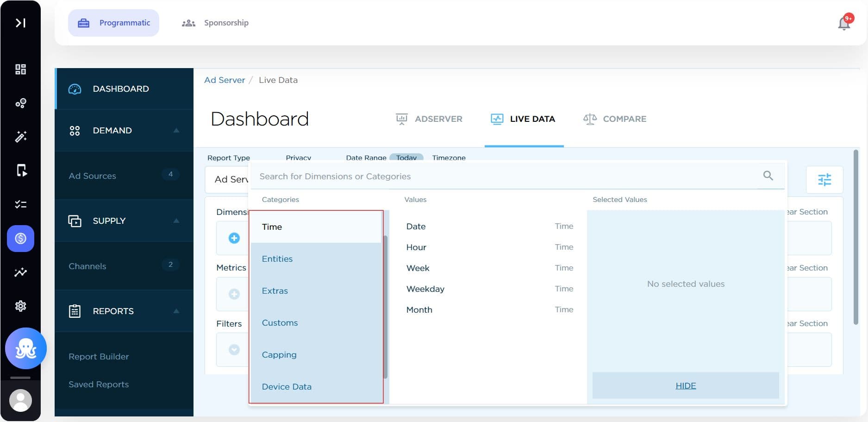The height and width of the screenshot is (422, 868).
Task: Open DASHBOARD in the side menu
Action: tap(124, 88)
